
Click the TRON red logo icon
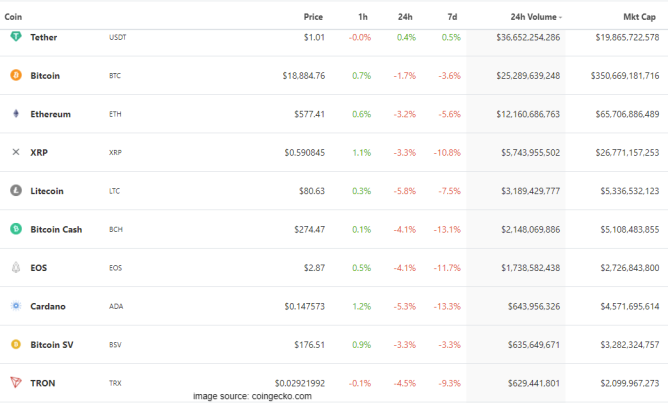click(x=16, y=382)
